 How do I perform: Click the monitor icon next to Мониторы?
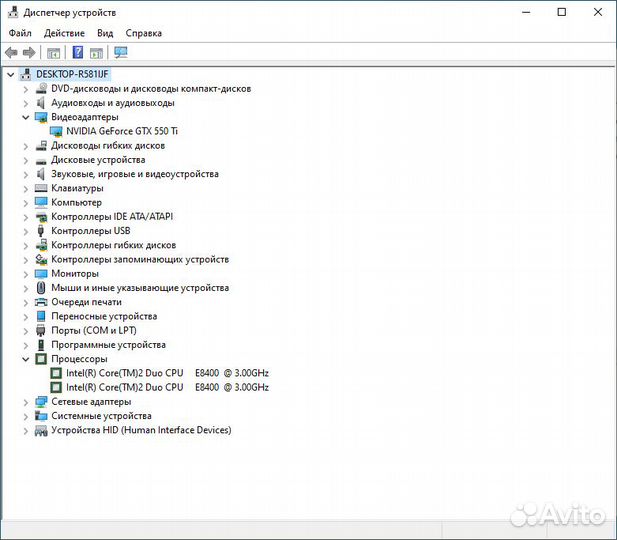click(x=41, y=274)
